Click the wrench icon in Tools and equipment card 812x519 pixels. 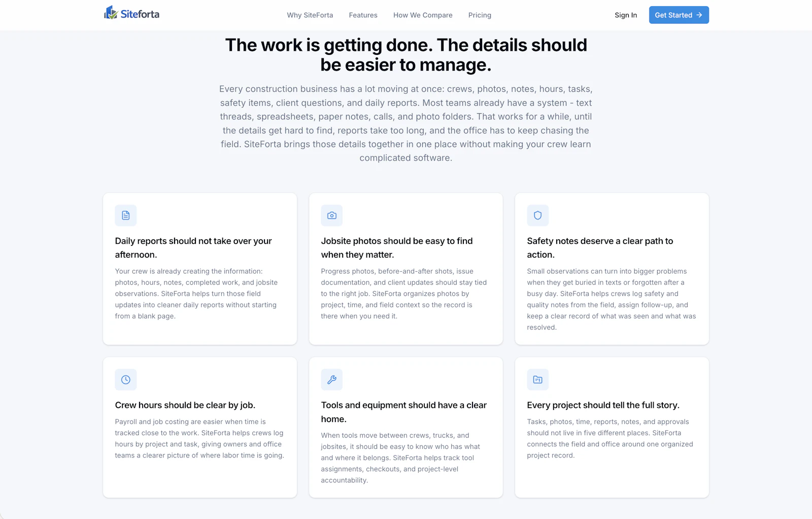(x=332, y=379)
